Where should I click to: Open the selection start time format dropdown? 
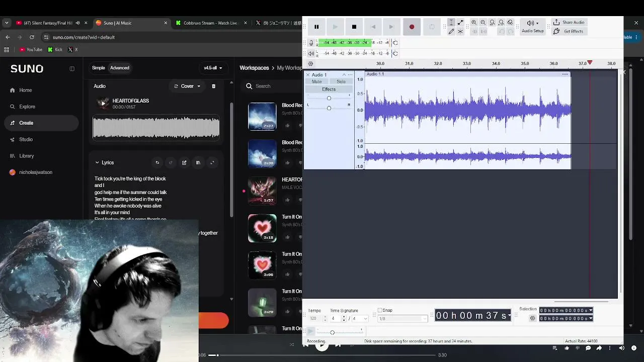click(x=591, y=311)
